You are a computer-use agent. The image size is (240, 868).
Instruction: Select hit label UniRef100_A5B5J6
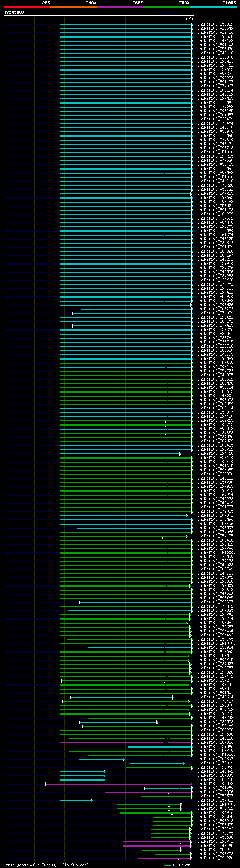pyautogui.click(x=215, y=837)
